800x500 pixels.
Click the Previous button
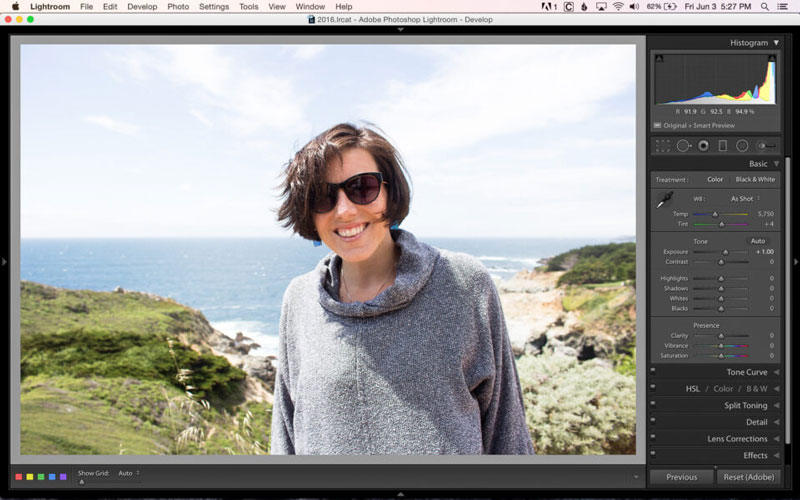pyautogui.click(x=681, y=477)
